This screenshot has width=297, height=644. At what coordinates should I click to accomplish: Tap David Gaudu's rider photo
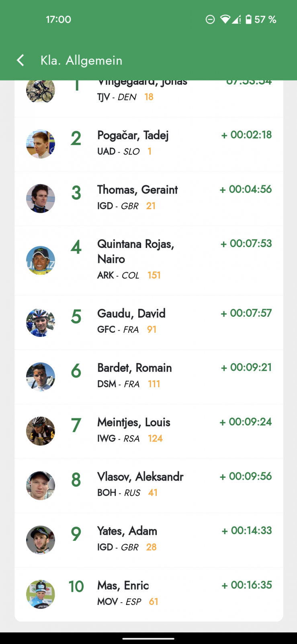point(41,322)
